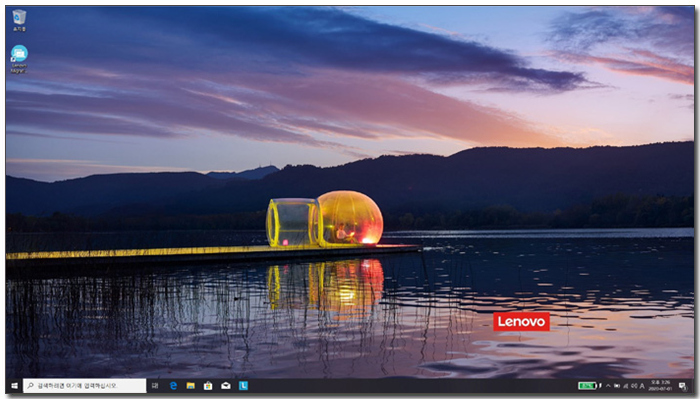Click the green battery gauge indicator

point(588,386)
